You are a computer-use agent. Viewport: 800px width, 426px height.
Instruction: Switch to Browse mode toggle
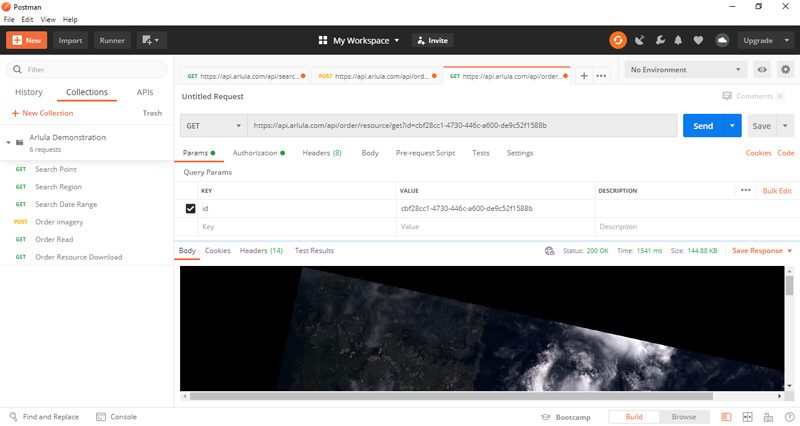[684, 417]
